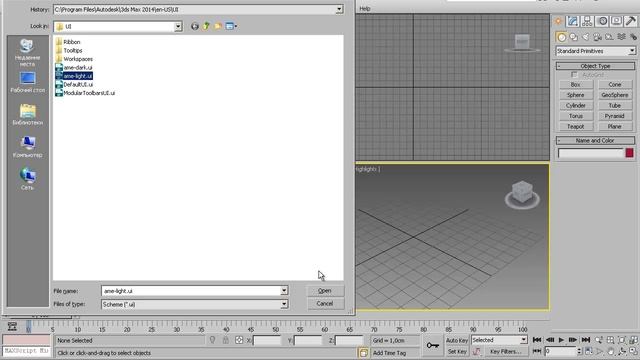This screenshot has height=360, width=640.
Task: Select the Cameras category icon
Action: [597, 37]
